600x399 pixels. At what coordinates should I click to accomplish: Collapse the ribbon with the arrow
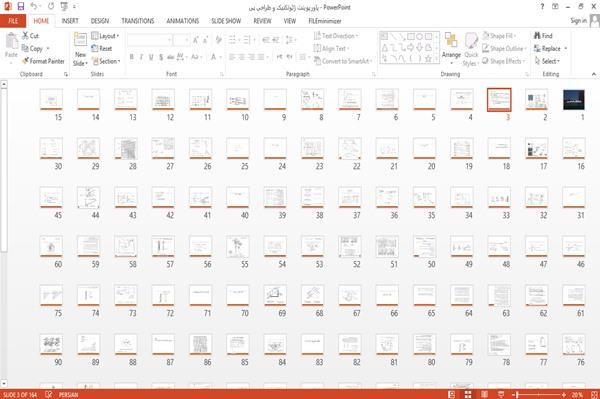click(593, 74)
